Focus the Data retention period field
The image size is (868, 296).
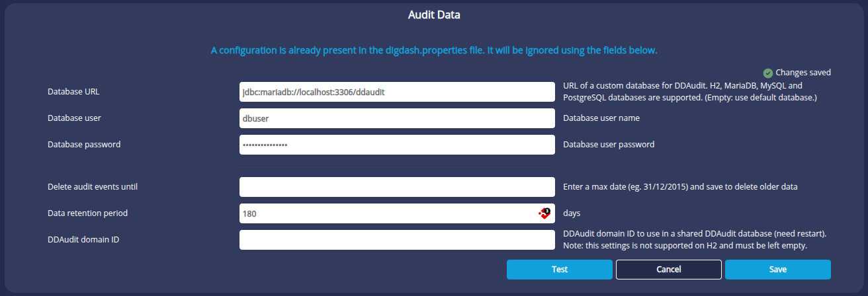(x=397, y=213)
